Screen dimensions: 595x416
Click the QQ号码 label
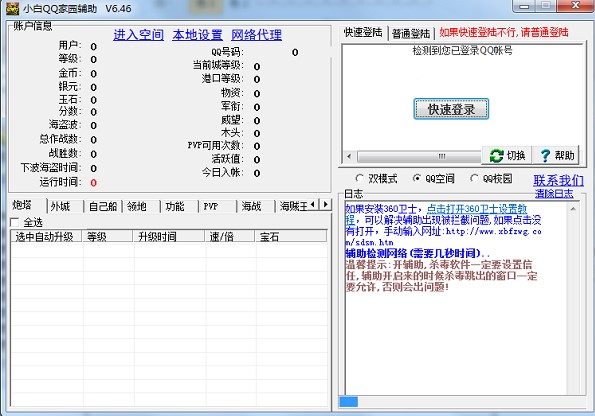coord(227,52)
